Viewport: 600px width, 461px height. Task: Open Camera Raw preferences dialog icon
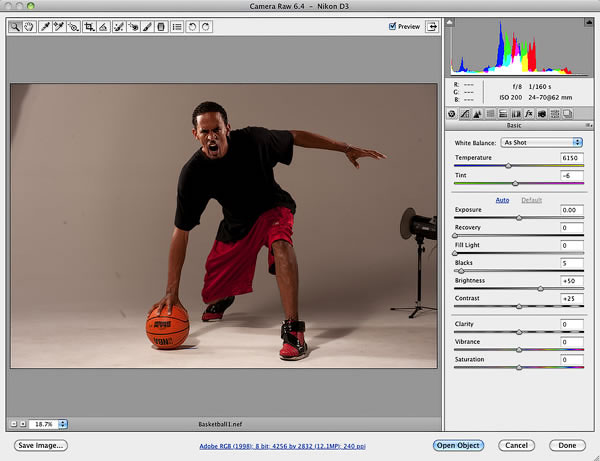click(177, 27)
